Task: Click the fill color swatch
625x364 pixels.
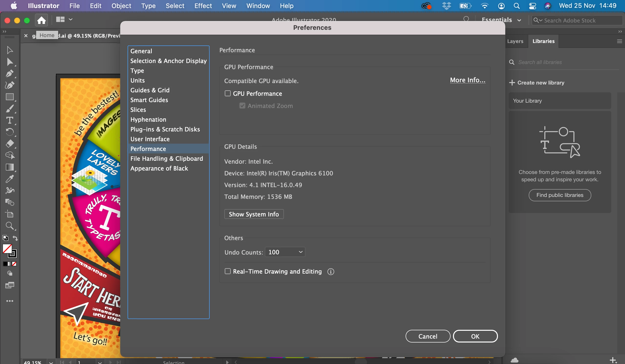Action: 7,249
